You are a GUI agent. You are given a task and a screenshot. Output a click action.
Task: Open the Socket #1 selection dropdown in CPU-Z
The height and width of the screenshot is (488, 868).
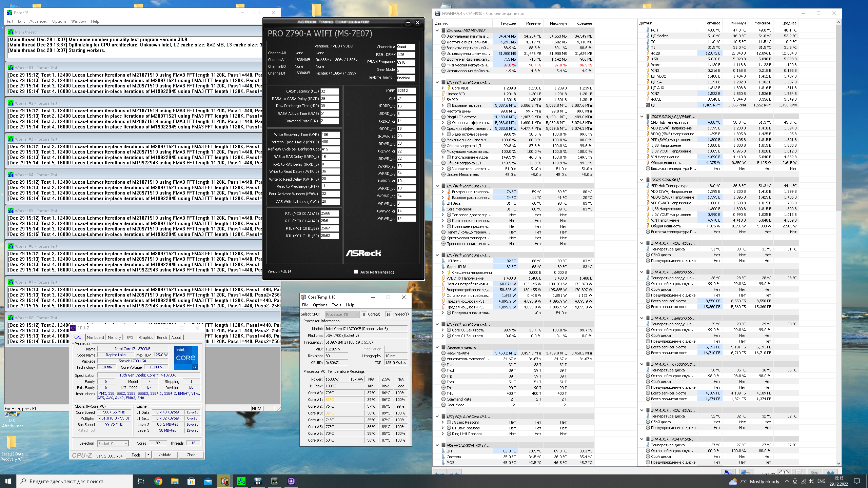[x=113, y=443]
